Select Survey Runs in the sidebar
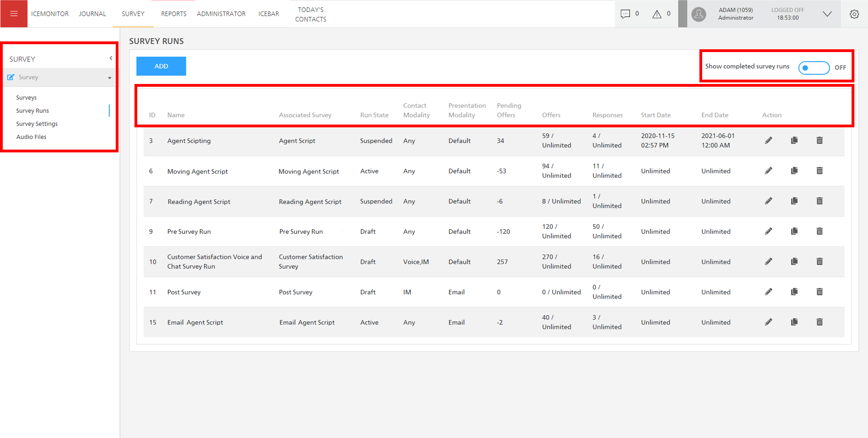 point(32,111)
